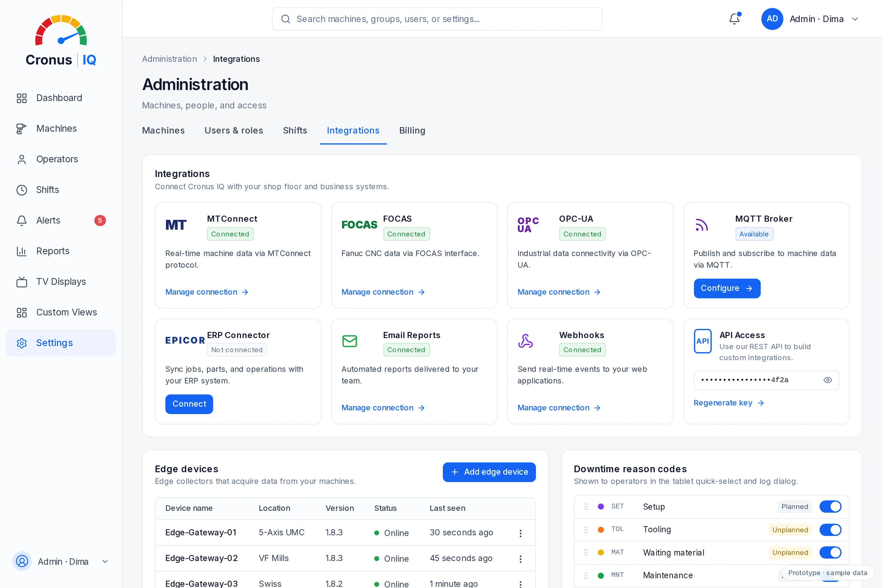Toggle the Waiting material switch
This screenshot has width=882, height=588.
(830, 552)
